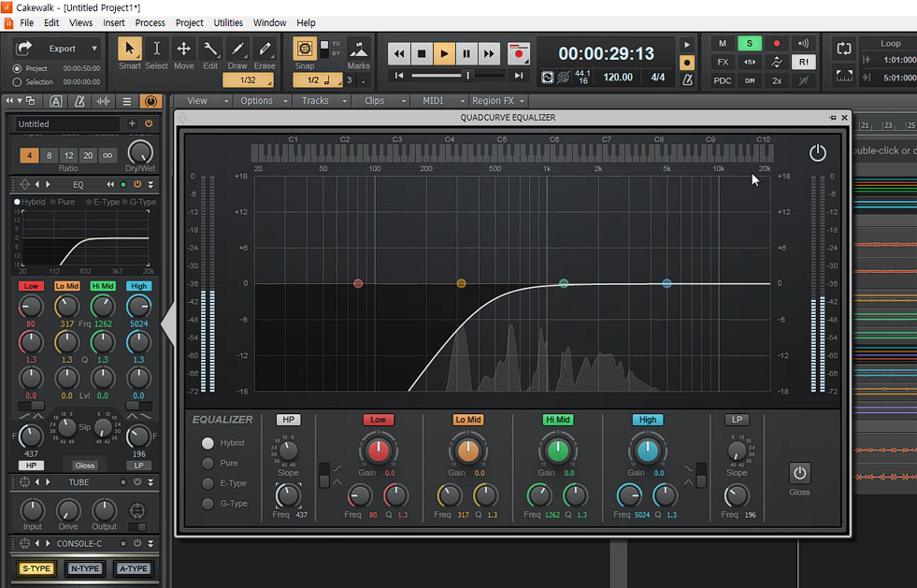Toggle the global FX bypass button
This screenshot has width=917, height=588.
click(723, 62)
